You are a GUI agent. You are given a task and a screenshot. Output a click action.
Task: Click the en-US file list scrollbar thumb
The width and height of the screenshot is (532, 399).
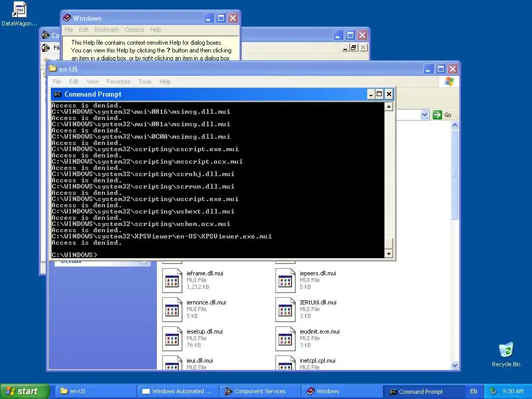[455, 175]
